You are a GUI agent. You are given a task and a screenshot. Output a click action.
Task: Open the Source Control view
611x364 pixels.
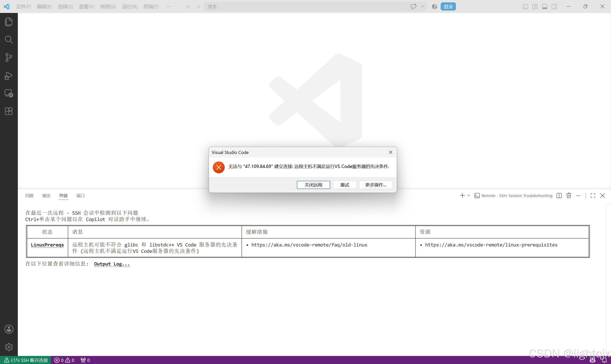[9, 57]
